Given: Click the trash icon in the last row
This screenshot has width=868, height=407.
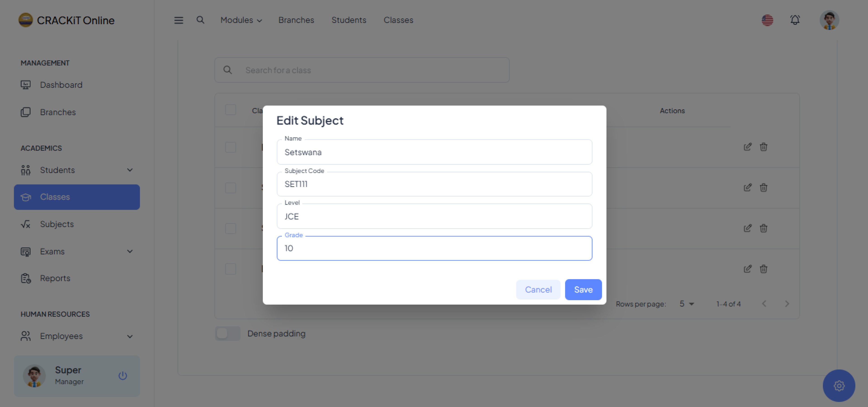Looking at the screenshot, I should click(764, 269).
